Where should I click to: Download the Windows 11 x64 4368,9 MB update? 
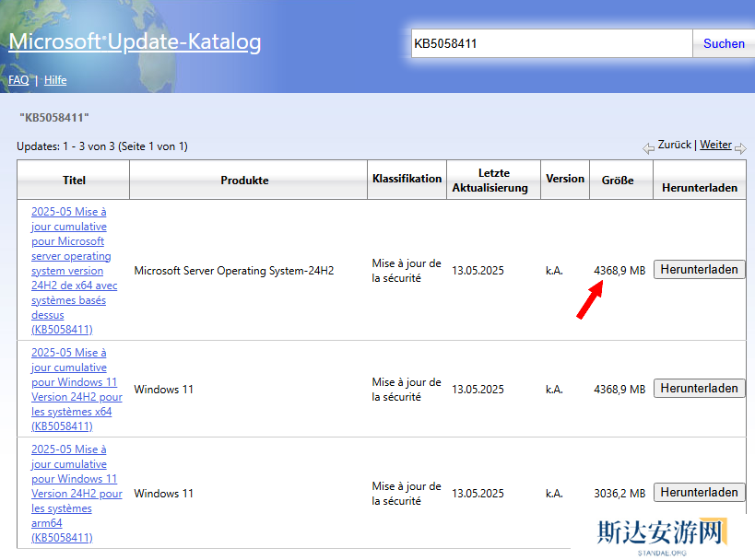click(x=699, y=389)
